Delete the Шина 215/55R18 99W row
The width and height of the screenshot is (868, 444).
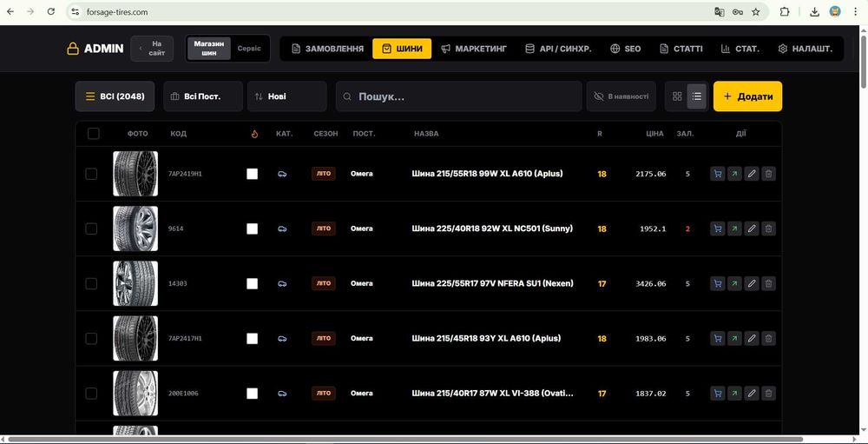[768, 174]
